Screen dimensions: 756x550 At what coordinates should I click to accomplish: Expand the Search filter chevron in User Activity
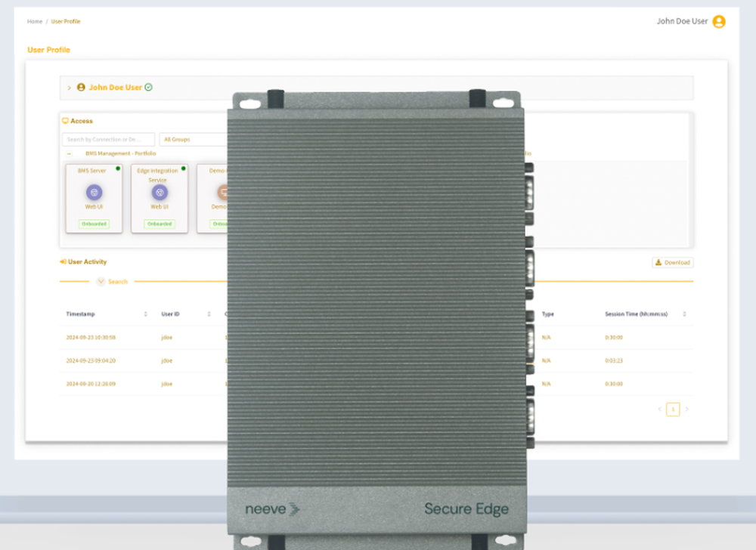pyautogui.click(x=101, y=281)
